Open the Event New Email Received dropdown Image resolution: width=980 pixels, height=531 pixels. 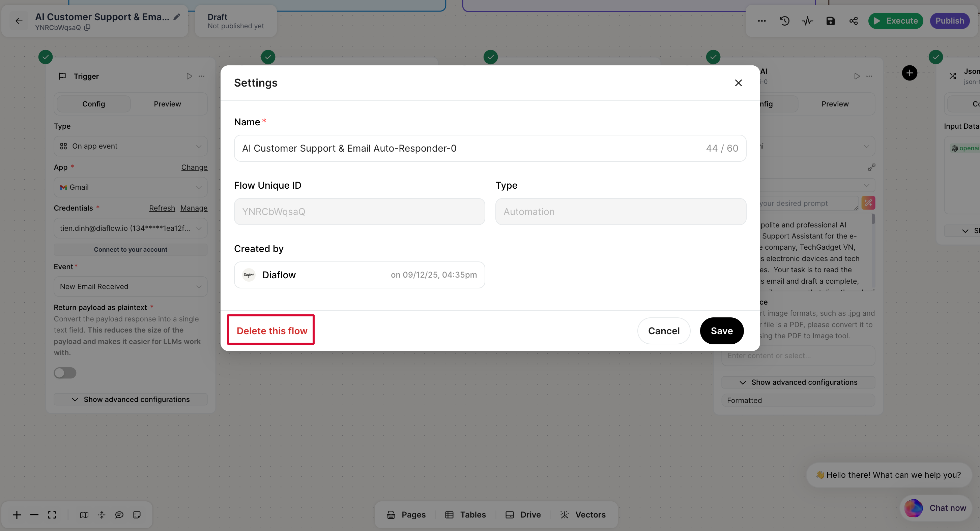tap(131, 286)
